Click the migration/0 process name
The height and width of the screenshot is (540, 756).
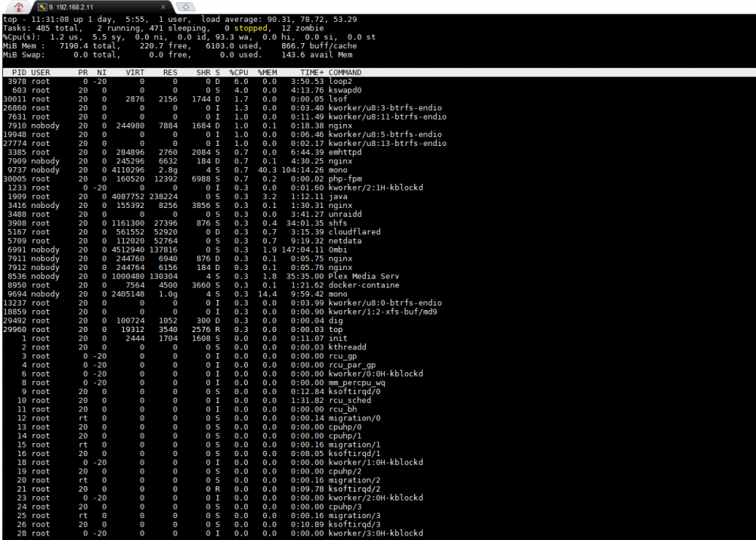[355, 418]
